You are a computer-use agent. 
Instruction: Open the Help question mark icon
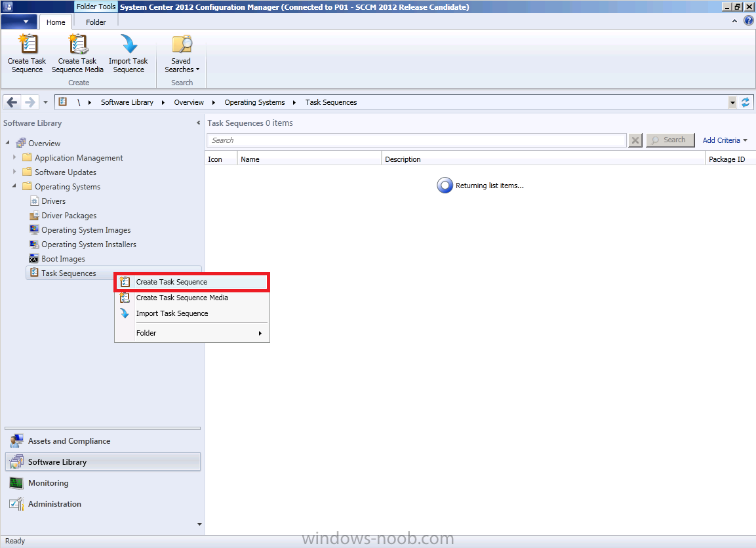click(748, 21)
